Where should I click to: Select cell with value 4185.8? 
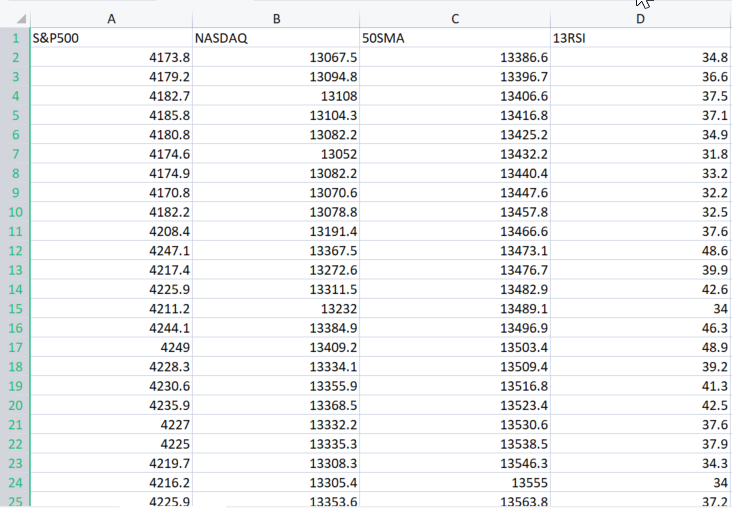click(111, 115)
